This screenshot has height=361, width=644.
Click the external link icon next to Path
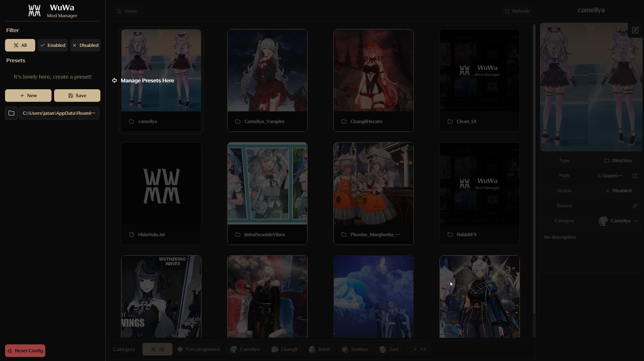(x=635, y=175)
